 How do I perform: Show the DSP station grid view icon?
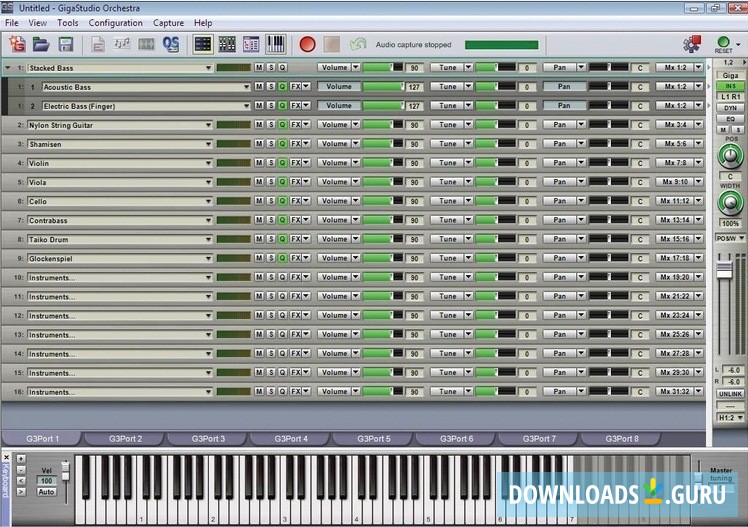pyautogui.click(x=227, y=44)
